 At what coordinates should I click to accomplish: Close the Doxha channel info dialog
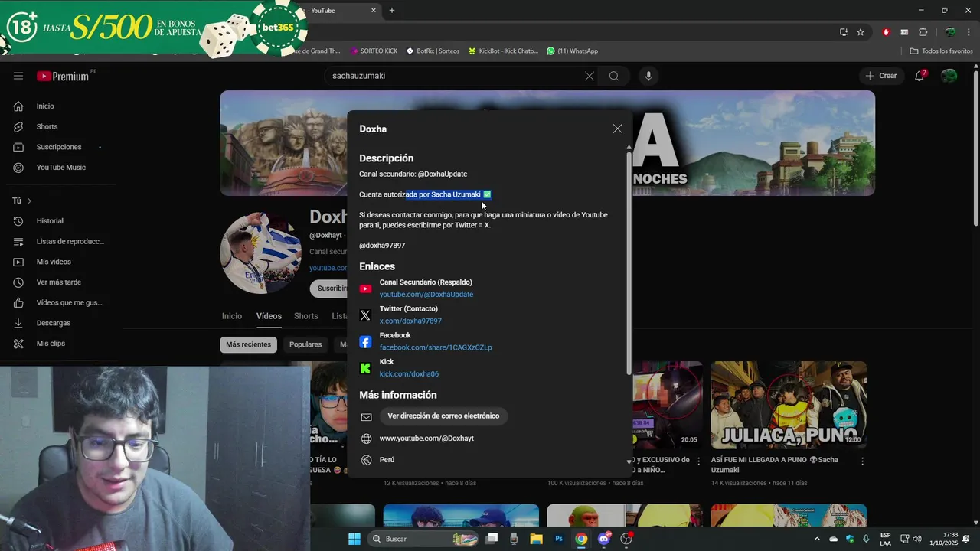(x=617, y=129)
